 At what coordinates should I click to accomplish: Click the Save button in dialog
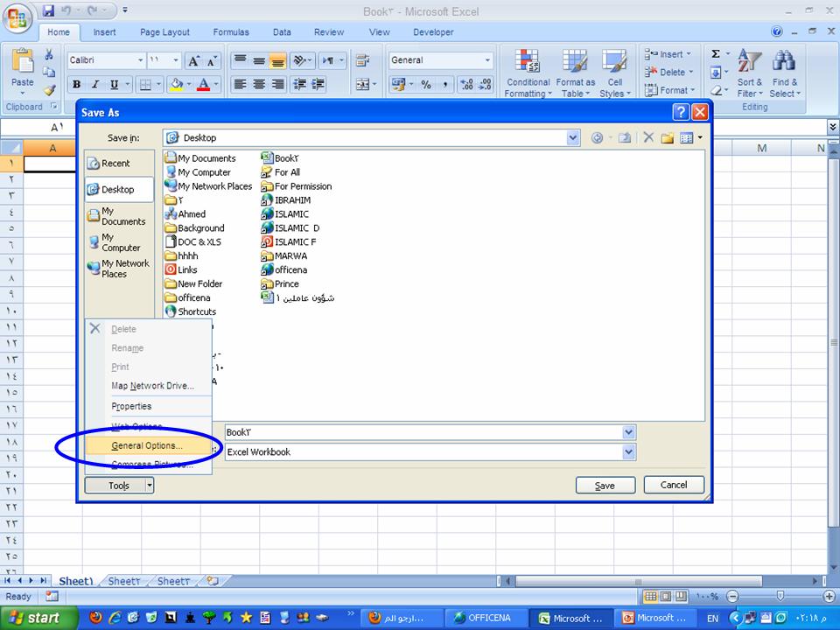pyautogui.click(x=605, y=486)
